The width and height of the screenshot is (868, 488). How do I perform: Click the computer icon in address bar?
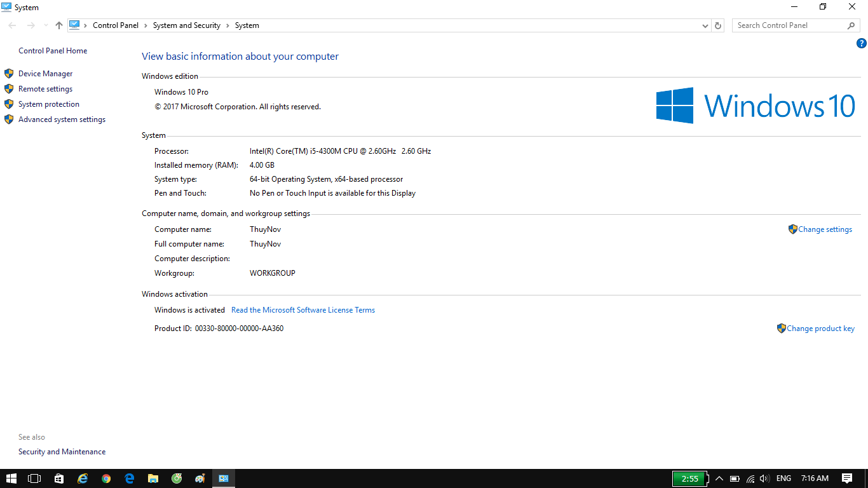tap(74, 25)
